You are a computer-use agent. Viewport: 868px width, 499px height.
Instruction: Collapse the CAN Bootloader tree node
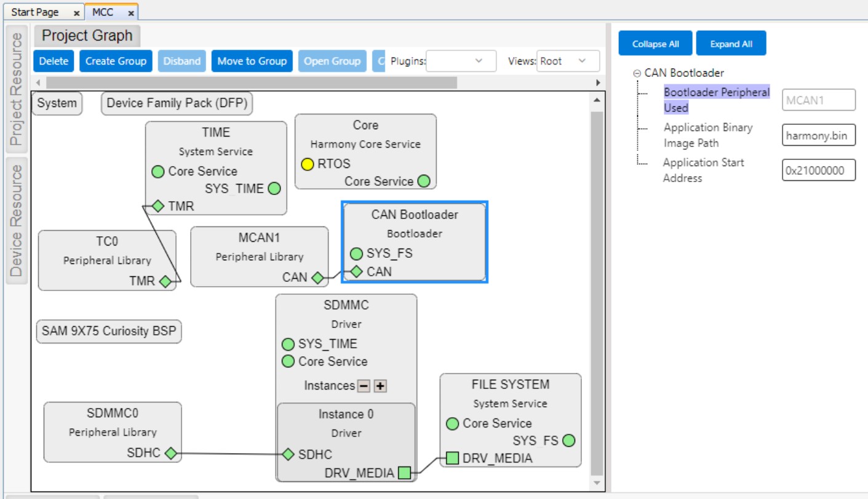[x=637, y=73]
